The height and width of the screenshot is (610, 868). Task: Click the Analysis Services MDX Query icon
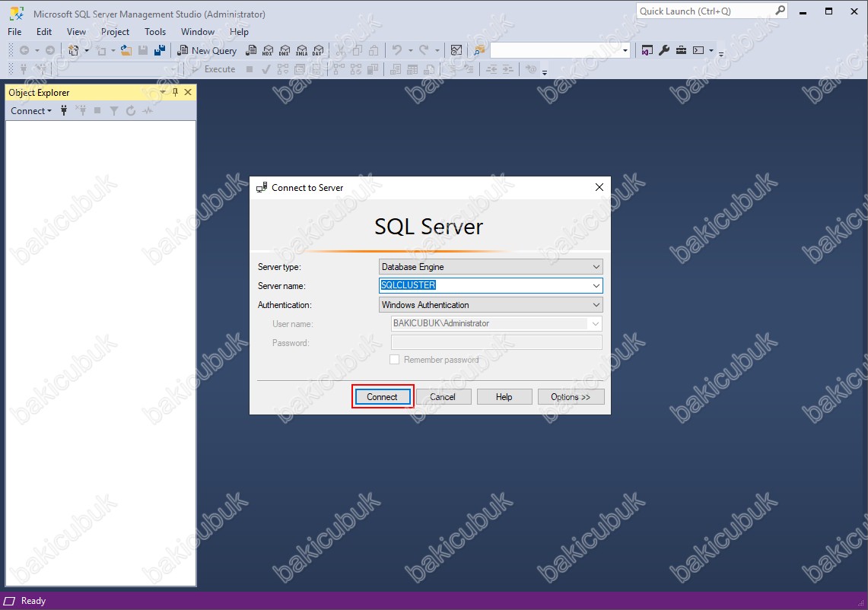[x=268, y=50]
